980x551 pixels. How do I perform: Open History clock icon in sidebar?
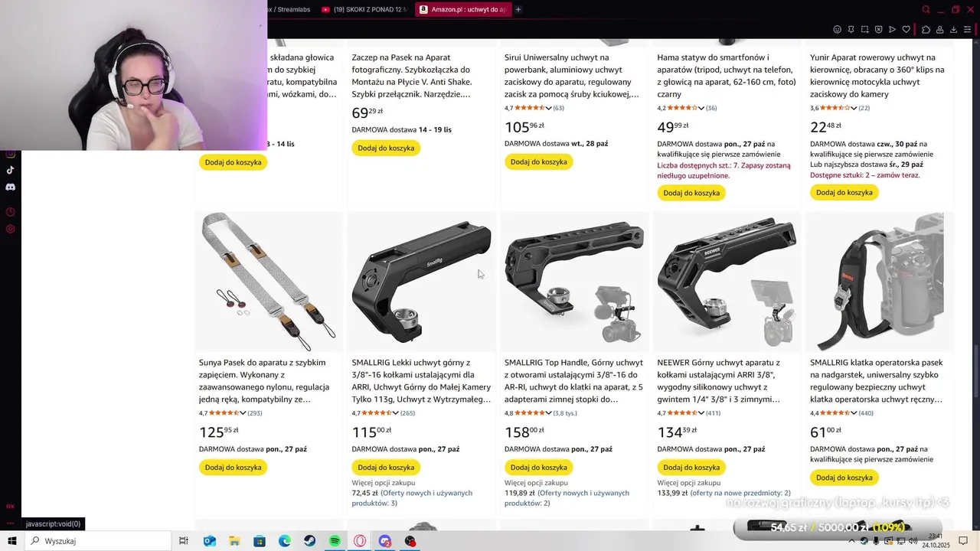click(x=10, y=212)
